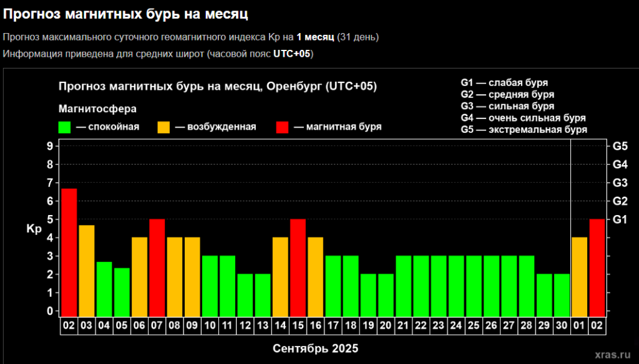Click the green "спокойная" legend swatch
This screenshot has height=364, width=639.
point(64,127)
